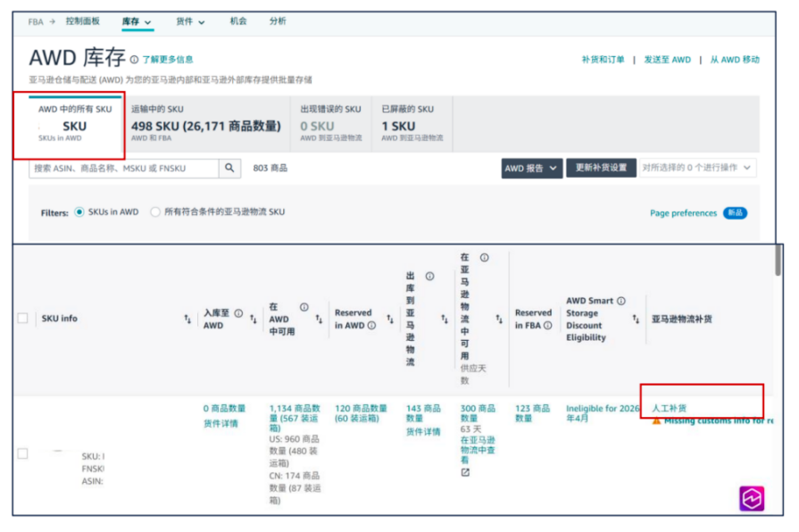Click external-link icon below 在亚马逊物流中查看
799x532 pixels.
(465, 472)
